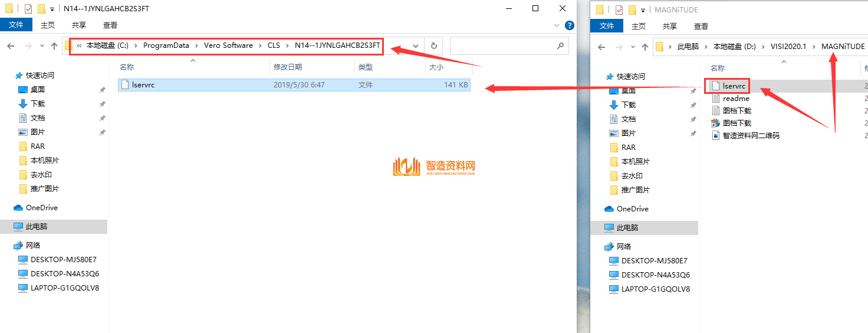868x333 pixels.
Task: Click the forward arrow in left window
Action: 28,46
